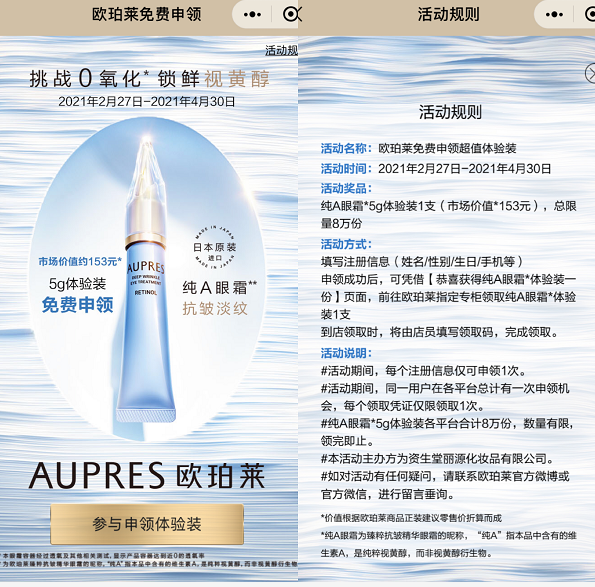Tap the 挑战0氧化 锁鲜视黄醇 headline
This screenshot has width=595, height=587.
click(150, 79)
